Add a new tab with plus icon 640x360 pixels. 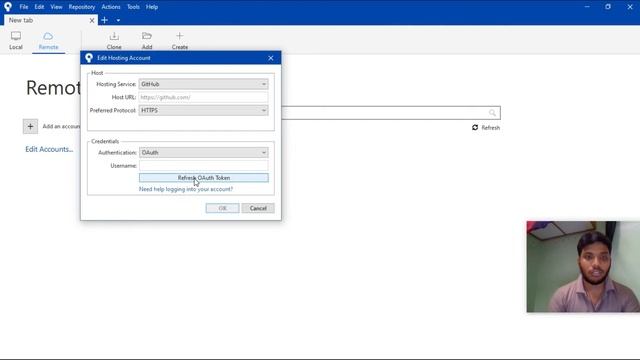(x=104, y=20)
